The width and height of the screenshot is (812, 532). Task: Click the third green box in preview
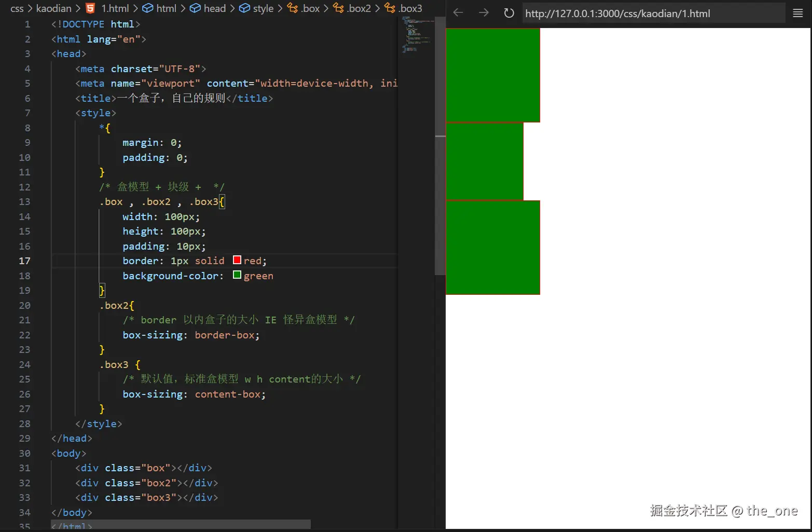[493, 248]
